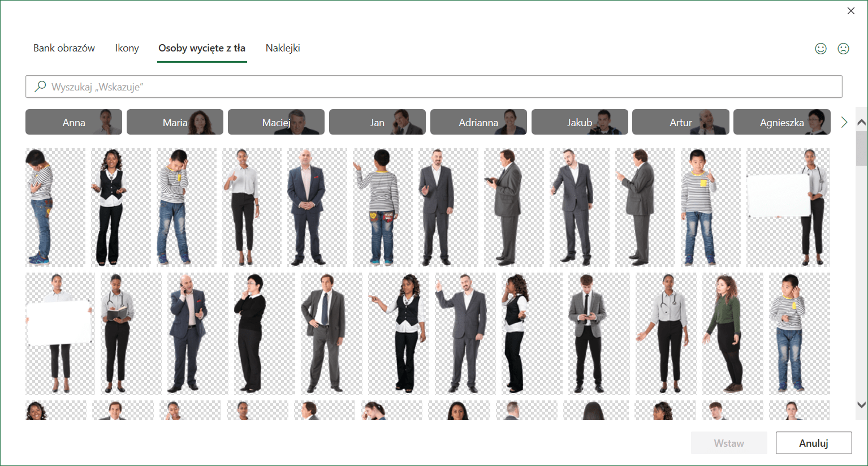Image resolution: width=868 pixels, height=466 pixels.
Task: Select the Maciej filter chip
Action: click(276, 122)
